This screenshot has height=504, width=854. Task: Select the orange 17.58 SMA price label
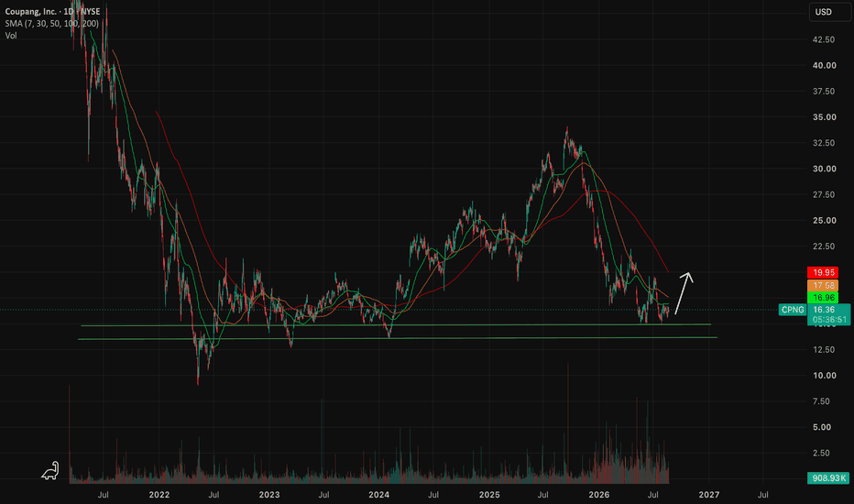pos(823,285)
